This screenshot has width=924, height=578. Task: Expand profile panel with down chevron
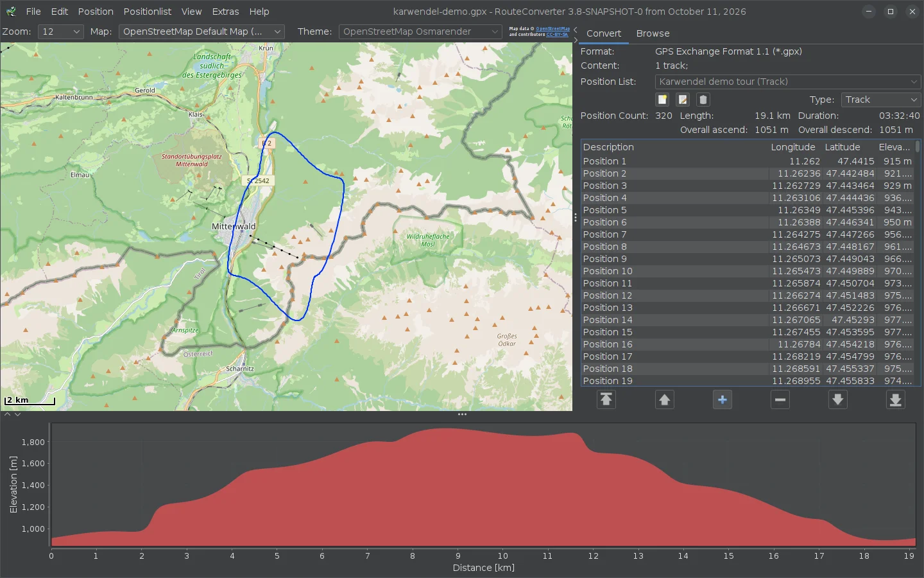tap(17, 414)
